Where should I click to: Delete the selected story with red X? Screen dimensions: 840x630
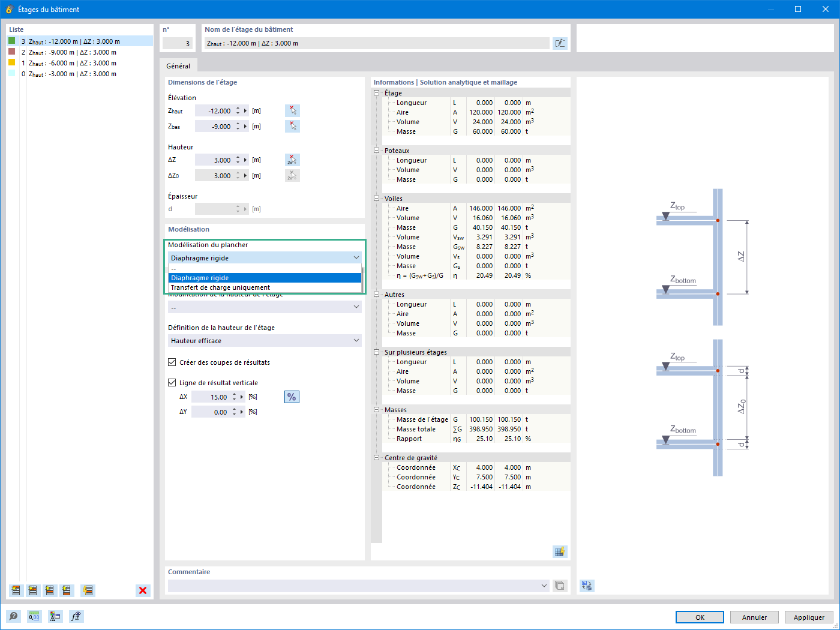(143, 590)
